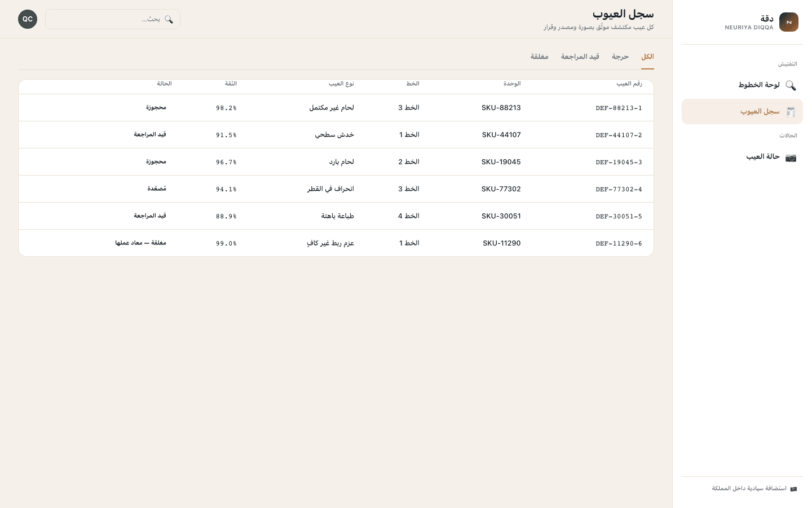
Task: Switch to the الكل tab
Action: click(647, 57)
